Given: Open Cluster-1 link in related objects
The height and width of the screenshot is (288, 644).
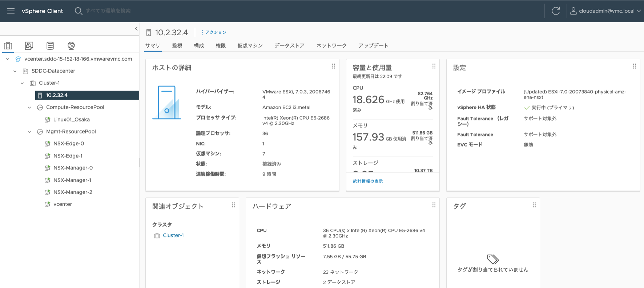Looking at the screenshot, I should coord(173,236).
